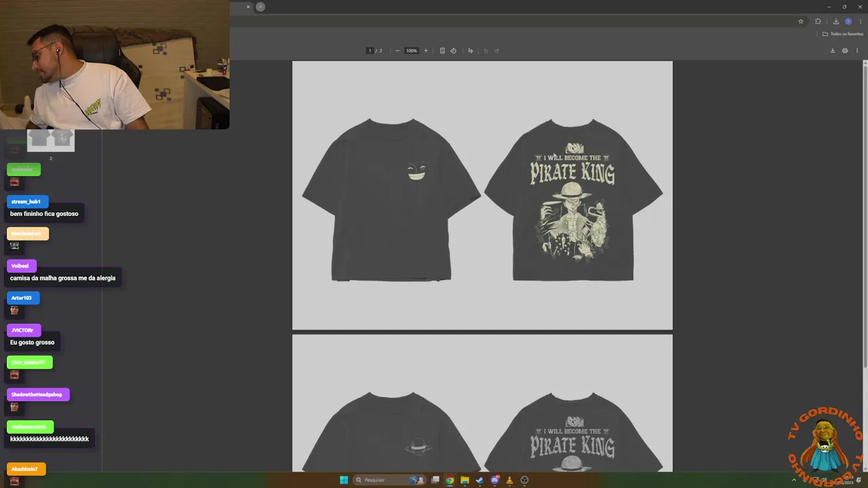Image resolution: width=868 pixels, height=488 pixels.
Task: Click the 'kkkkkkkk' laughing chat message
Action: (50, 439)
